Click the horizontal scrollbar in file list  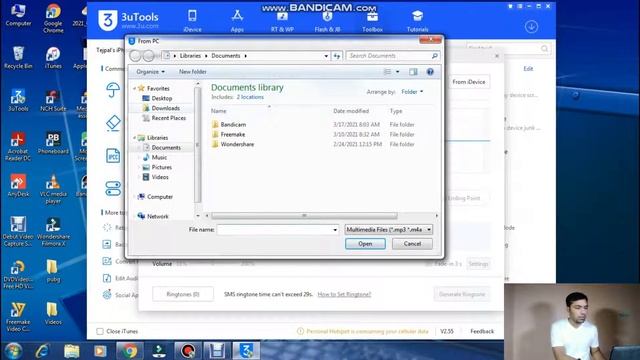pos(304,216)
